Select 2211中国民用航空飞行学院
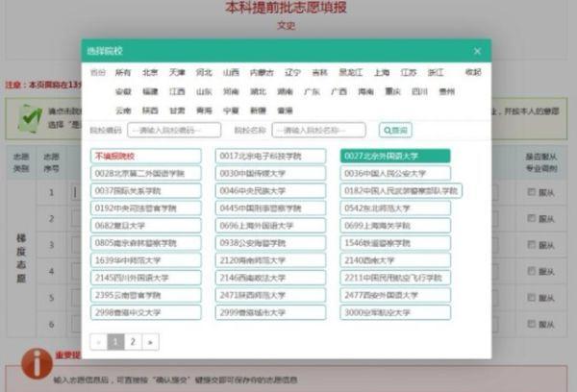Image resolution: width=577 pixels, height=392 pixels. tap(395, 278)
